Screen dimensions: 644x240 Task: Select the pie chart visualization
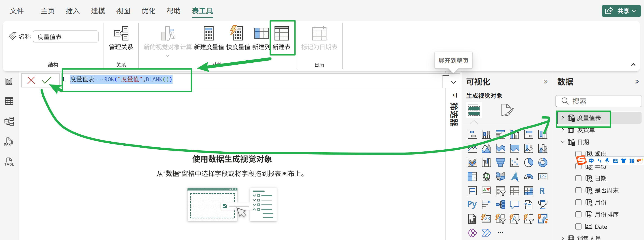point(529,163)
